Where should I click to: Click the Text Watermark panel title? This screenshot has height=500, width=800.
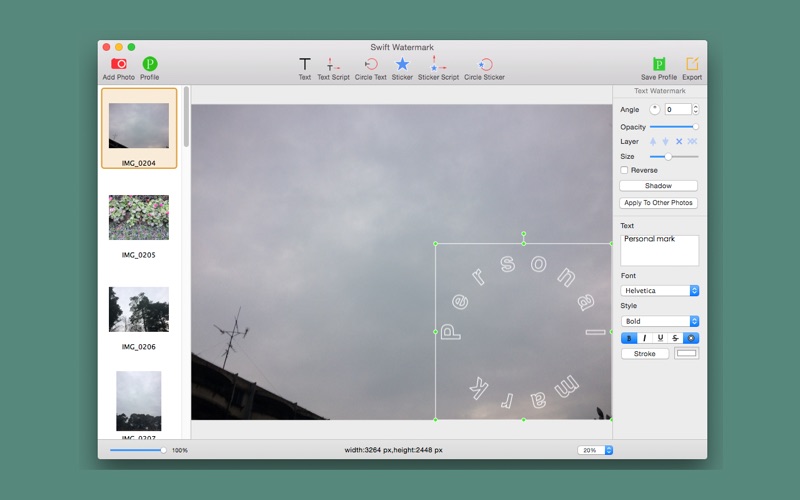click(x=660, y=91)
